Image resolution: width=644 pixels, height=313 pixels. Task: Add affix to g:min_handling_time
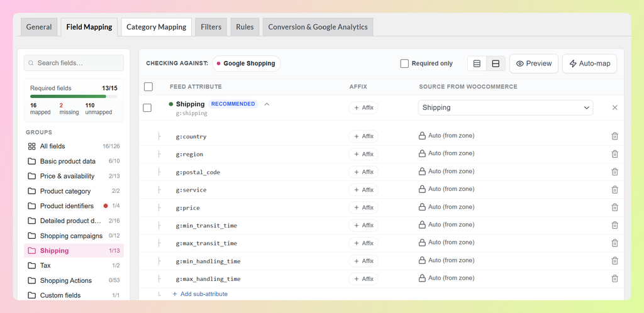click(x=364, y=261)
